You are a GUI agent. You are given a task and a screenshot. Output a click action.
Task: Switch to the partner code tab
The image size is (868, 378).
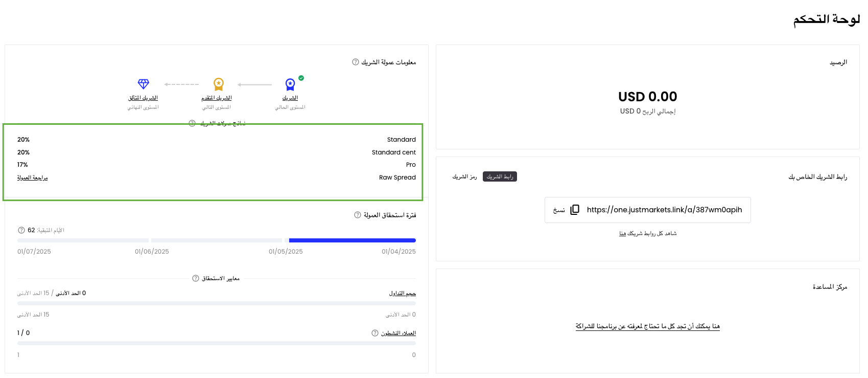click(464, 176)
